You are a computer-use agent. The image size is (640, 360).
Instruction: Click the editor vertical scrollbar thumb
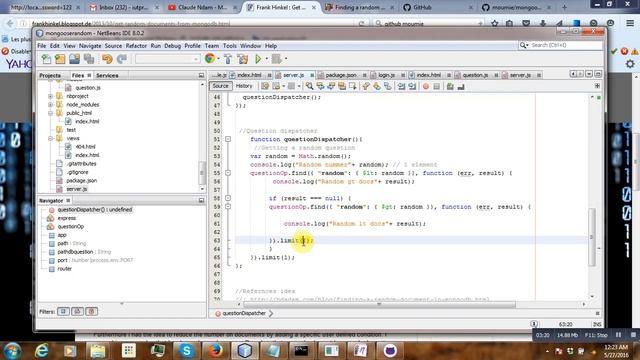(591, 237)
